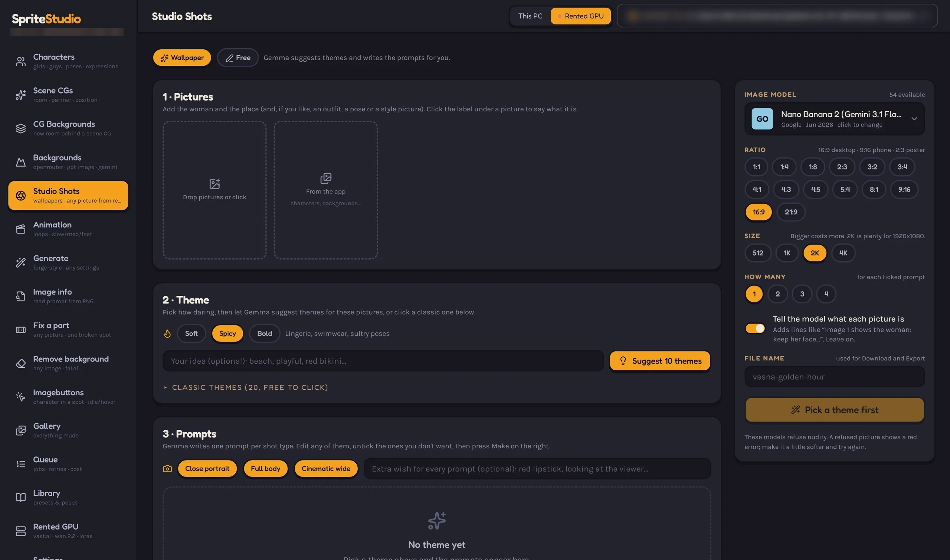
Task: Click the extra wish prompt input field
Action: pos(537,469)
